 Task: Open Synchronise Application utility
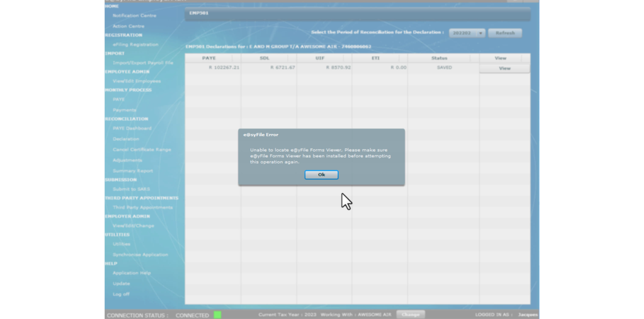pyautogui.click(x=140, y=255)
